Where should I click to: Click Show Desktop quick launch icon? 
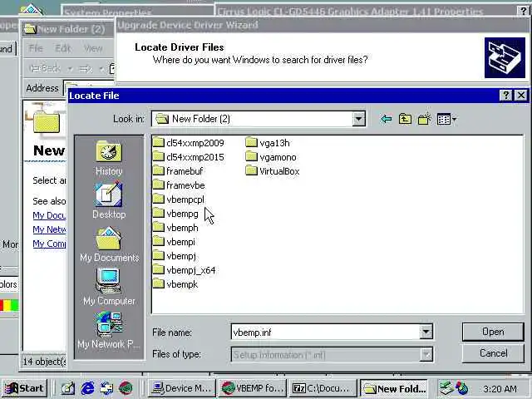pyautogui.click(x=68, y=388)
